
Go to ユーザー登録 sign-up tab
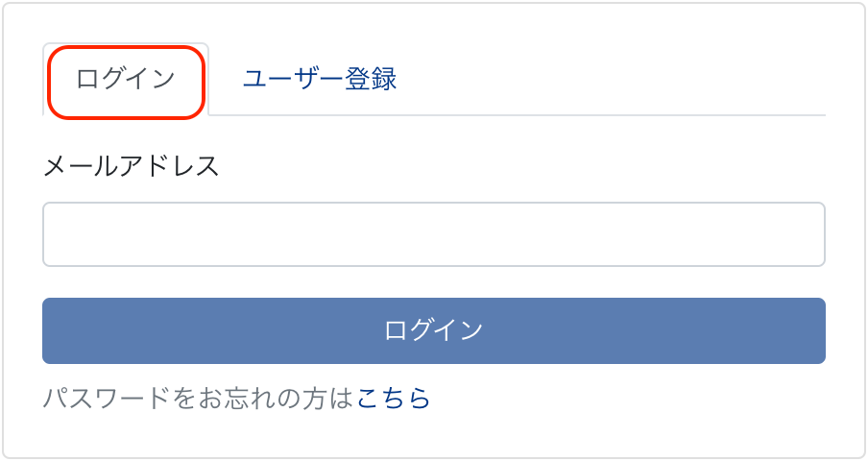click(x=320, y=80)
